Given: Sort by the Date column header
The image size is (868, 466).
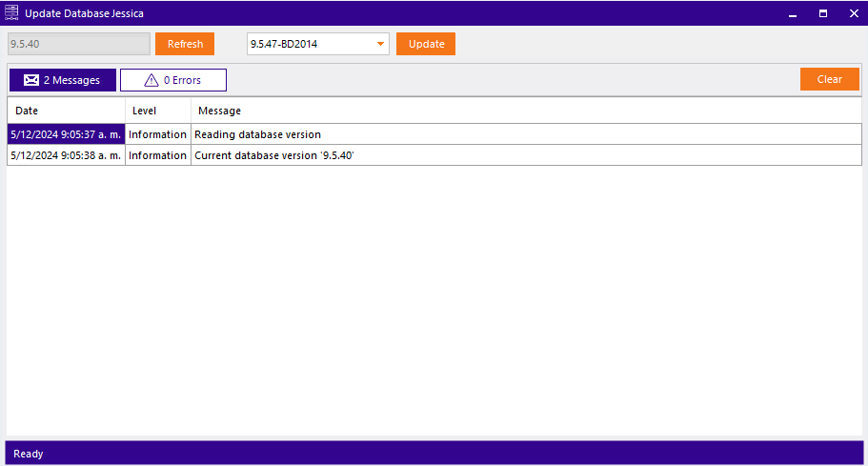Looking at the screenshot, I should point(66,111).
